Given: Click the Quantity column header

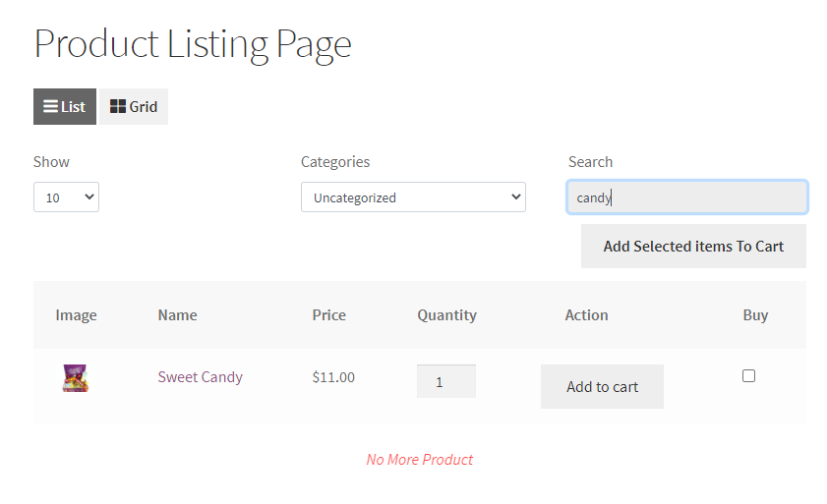Looking at the screenshot, I should pyautogui.click(x=446, y=315).
